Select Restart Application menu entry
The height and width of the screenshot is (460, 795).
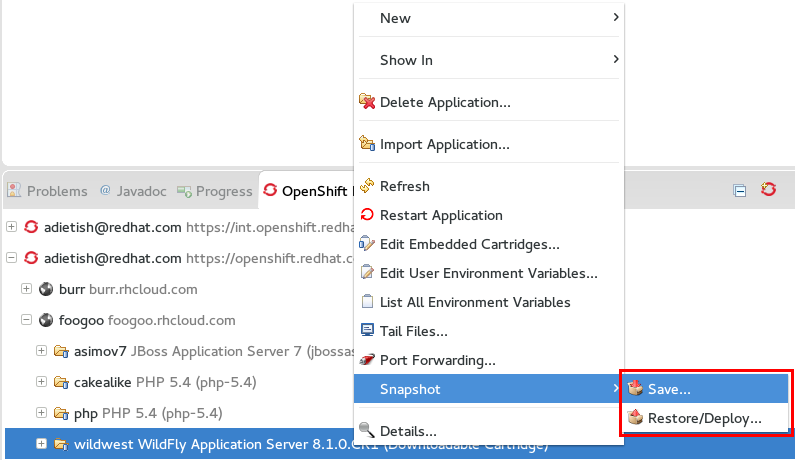pos(489,215)
